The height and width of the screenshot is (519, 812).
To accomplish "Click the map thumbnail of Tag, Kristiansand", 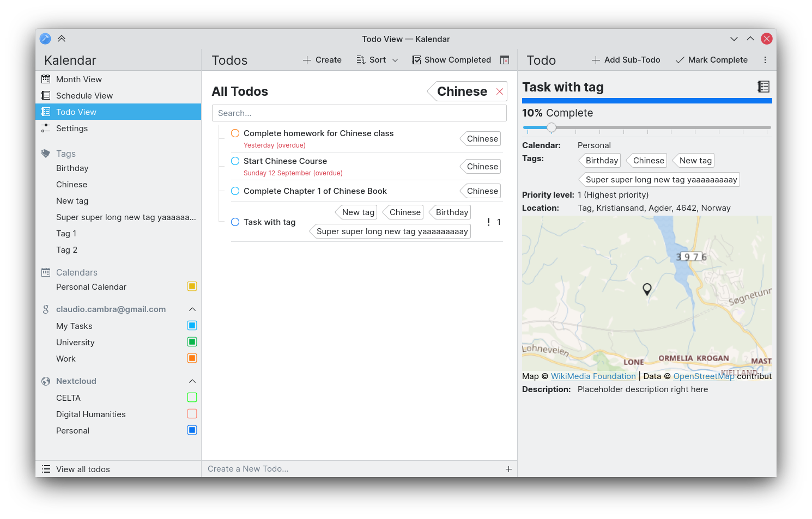I will 647,294.
